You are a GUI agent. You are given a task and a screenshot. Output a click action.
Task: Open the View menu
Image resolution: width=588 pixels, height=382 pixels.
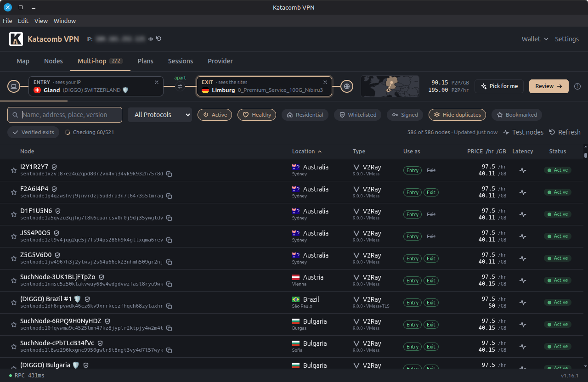pos(41,21)
